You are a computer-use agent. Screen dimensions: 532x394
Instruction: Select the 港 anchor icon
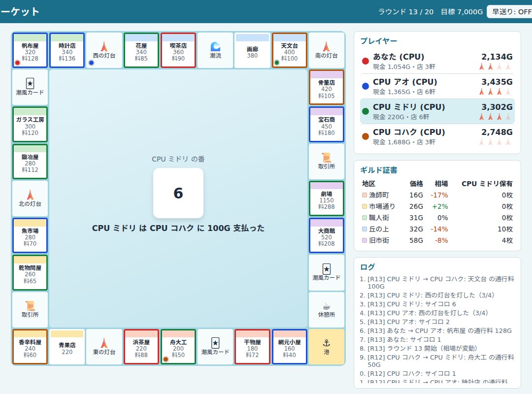(x=327, y=343)
